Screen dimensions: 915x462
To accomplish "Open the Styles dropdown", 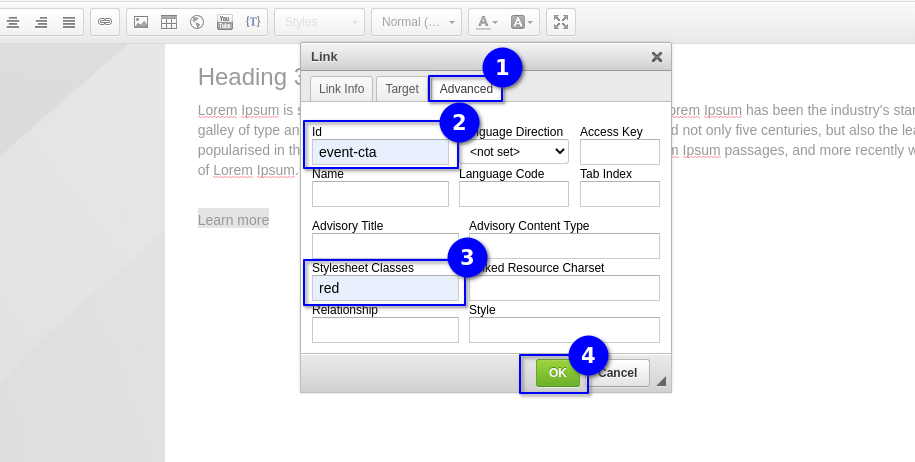I will (319, 21).
